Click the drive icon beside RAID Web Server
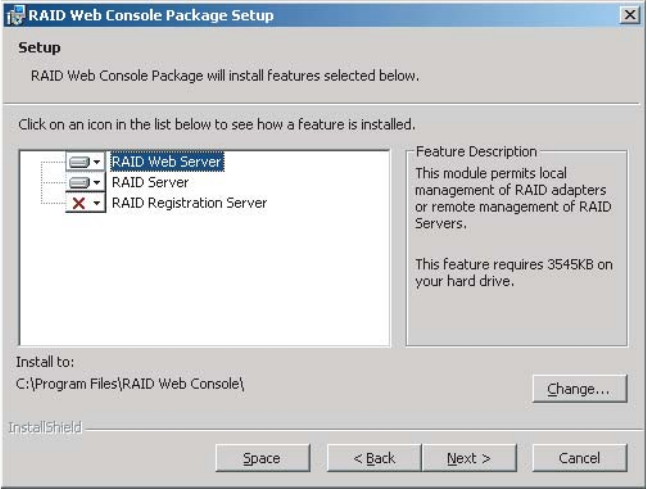The image size is (647, 489). tap(79, 162)
